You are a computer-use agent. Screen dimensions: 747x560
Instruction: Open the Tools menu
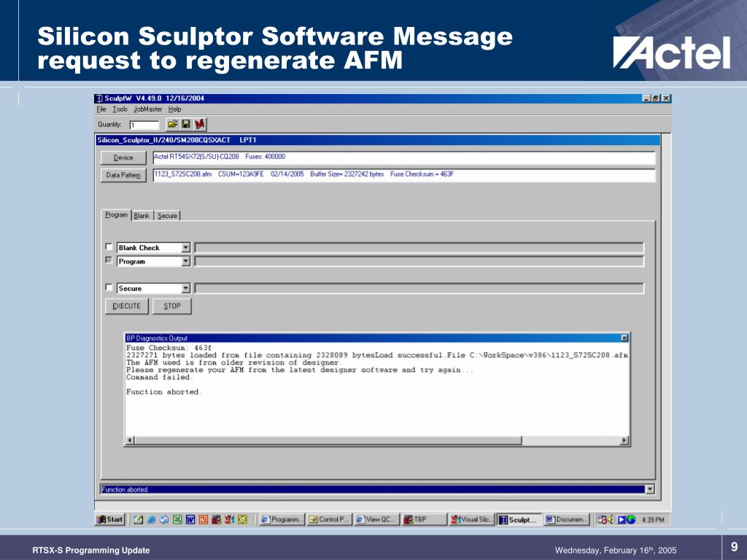[x=120, y=109]
